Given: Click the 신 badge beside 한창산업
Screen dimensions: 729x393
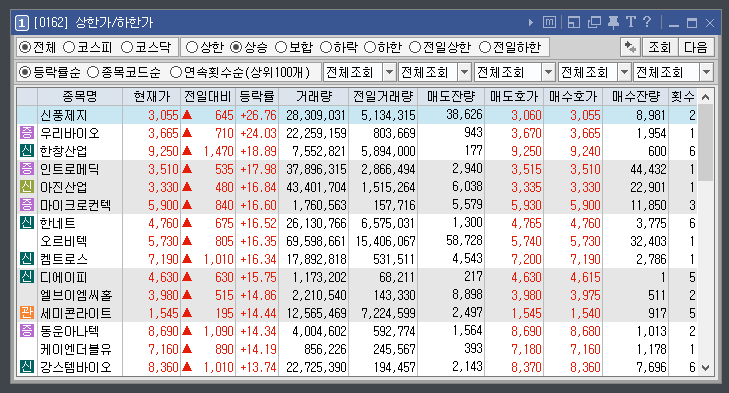Looking at the screenshot, I should point(27,151).
